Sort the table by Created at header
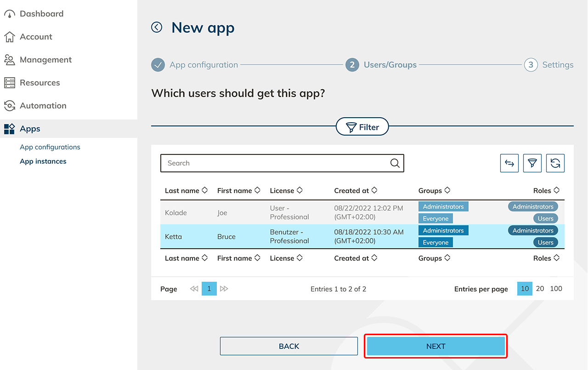 tap(356, 191)
